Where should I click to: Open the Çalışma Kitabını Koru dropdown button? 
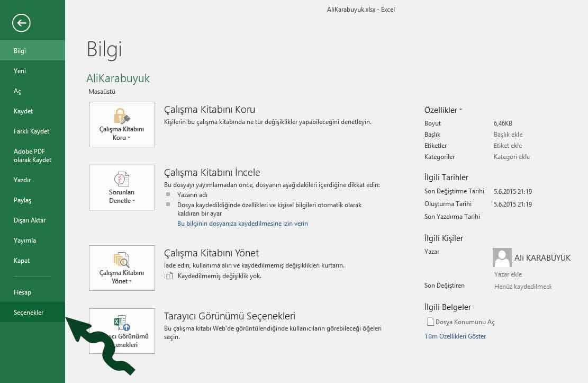pyautogui.click(x=122, y=124)
